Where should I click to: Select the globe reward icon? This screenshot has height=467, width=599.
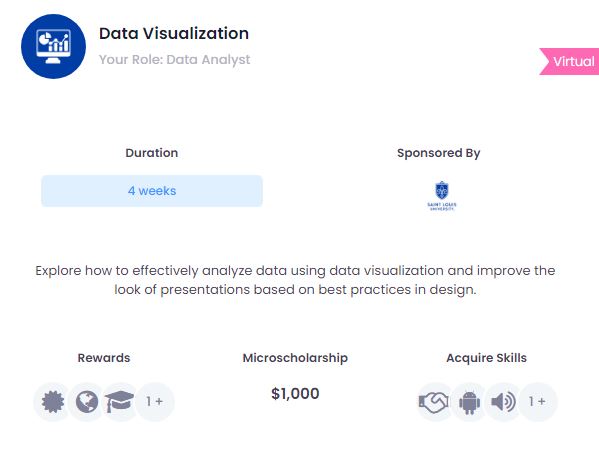coord(87,402)
